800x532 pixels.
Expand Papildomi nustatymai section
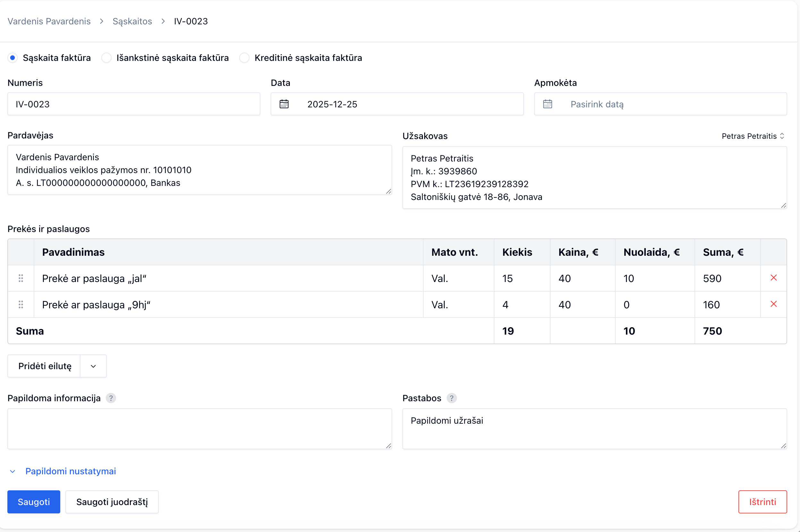point(70,471)
